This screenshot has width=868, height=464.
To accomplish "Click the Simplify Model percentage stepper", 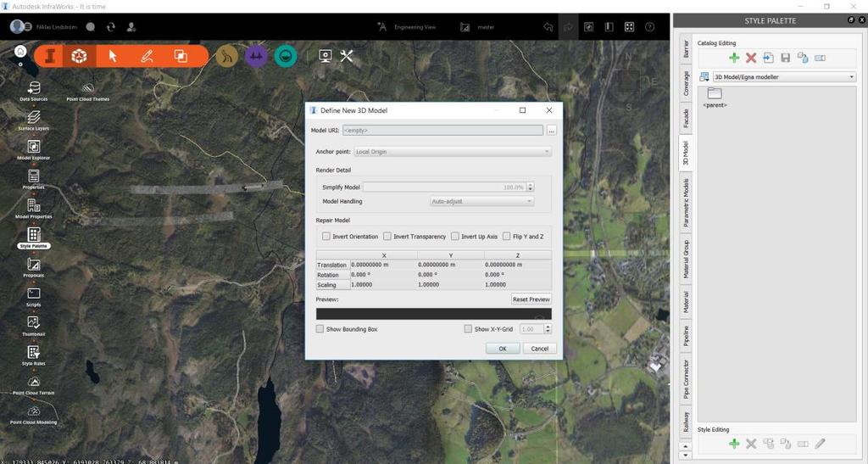I will coord(531,187).
